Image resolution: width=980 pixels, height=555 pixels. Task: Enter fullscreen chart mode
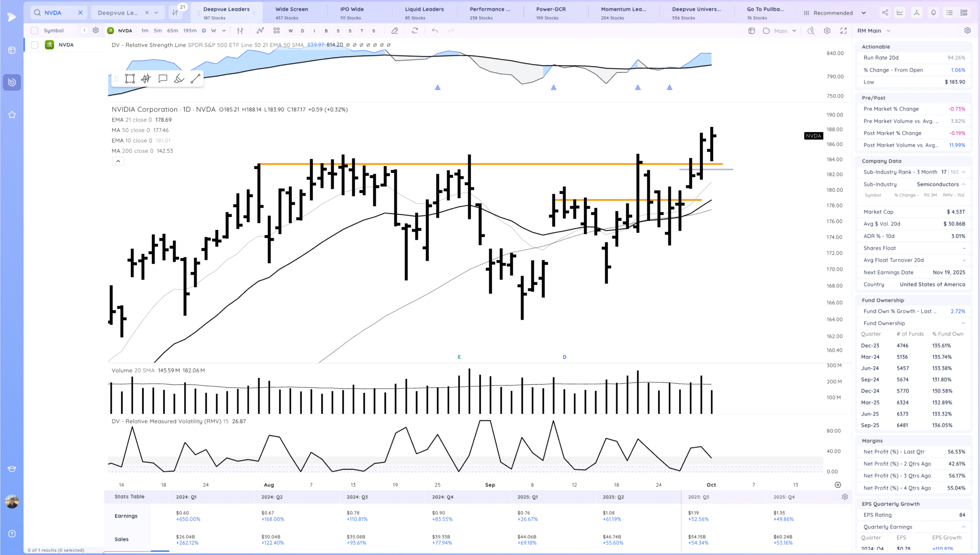point(843,31)
